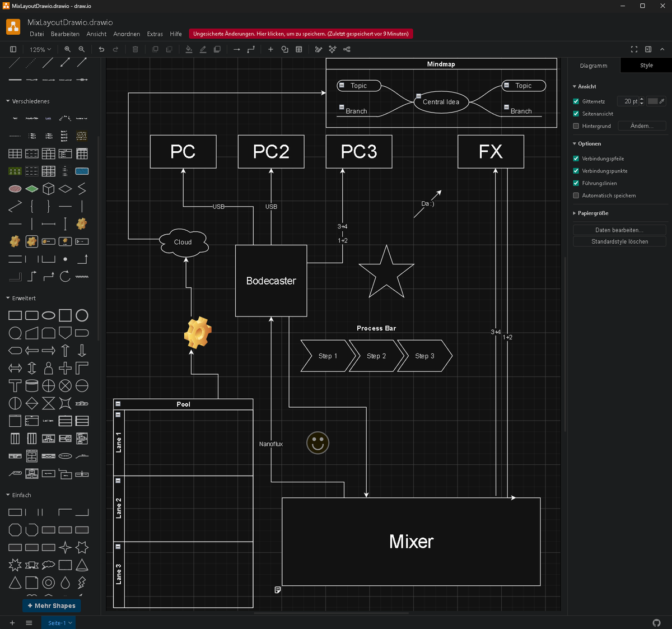Open the sparkle generate tool
Viewport: 672px width, 629px height.
tap(333, 49)
